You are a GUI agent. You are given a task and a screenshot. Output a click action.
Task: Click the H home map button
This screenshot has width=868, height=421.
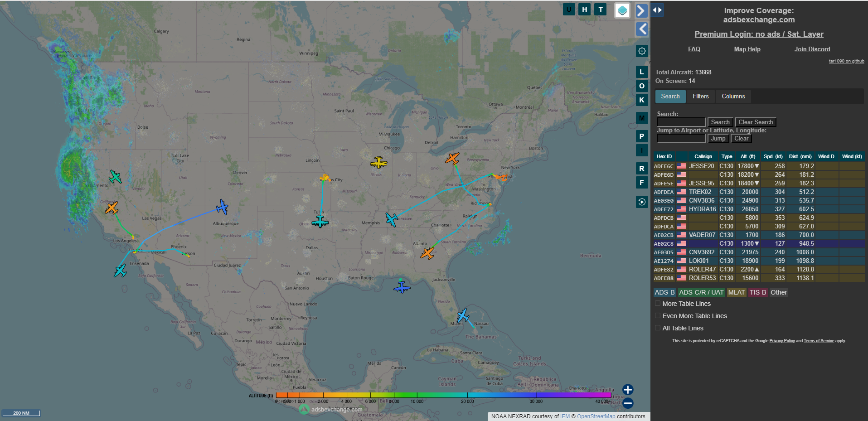[x=585, y=9]
